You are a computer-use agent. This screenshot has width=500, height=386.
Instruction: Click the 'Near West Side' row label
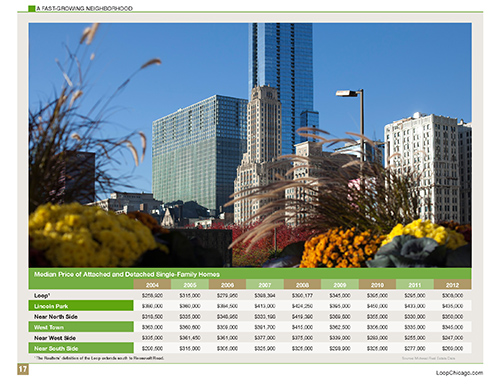click(55, 338)
